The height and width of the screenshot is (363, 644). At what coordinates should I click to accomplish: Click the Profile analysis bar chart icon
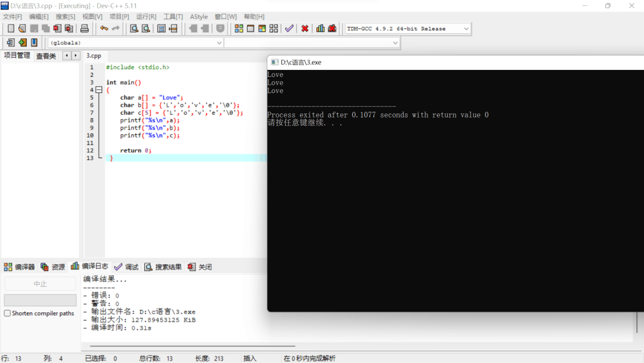pyautogui.click(x=321, y=29)
